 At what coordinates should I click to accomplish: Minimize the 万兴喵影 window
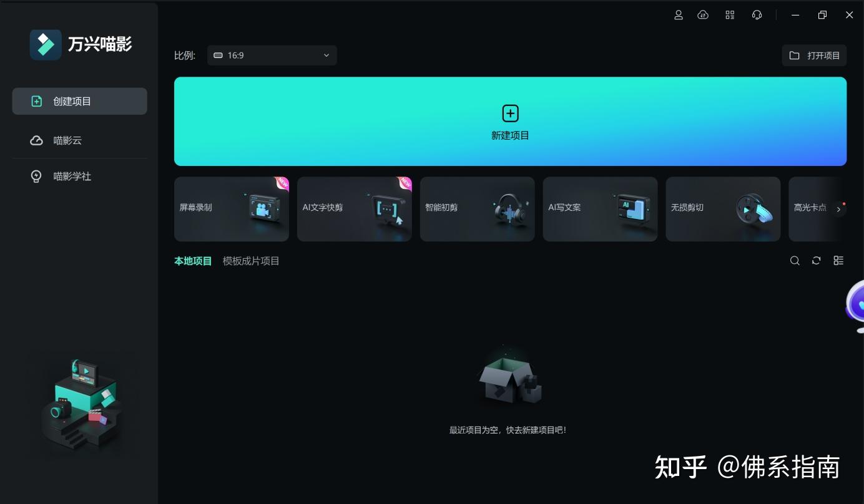pyautogui.click(x=795, y=15)
